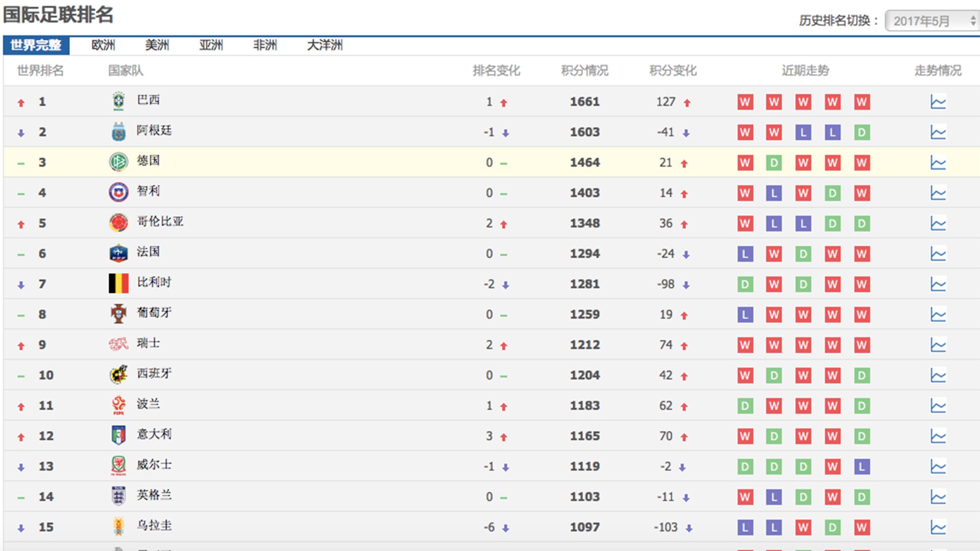Screen dimensions: 980x551
Task: Click the first W badge for 瑞士
Action: point(745,345)
